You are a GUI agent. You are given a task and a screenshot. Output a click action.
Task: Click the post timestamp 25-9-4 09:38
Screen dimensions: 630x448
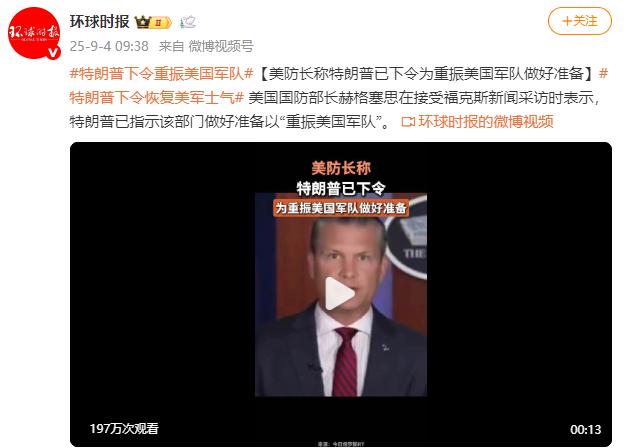109,46
